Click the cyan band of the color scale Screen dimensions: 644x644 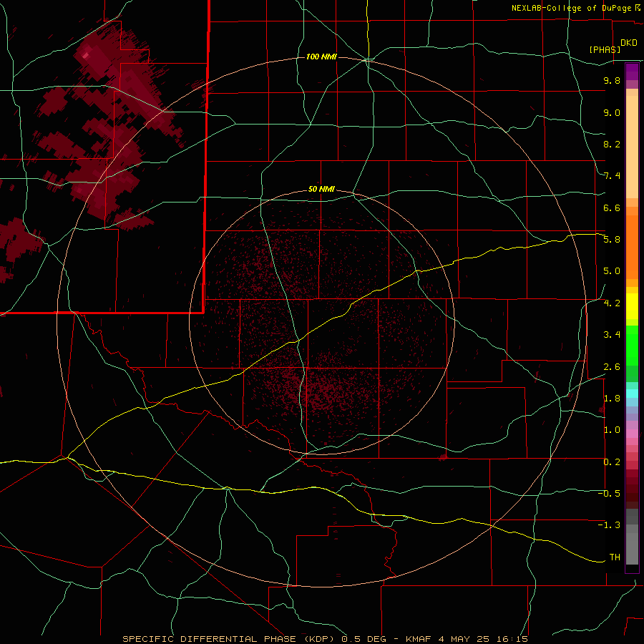[632, 394]
